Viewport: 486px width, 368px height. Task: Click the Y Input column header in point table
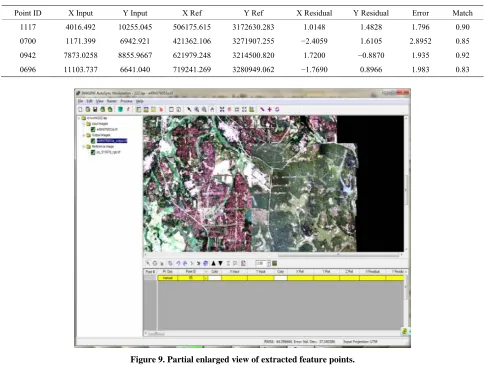click(x=261, y=272)
